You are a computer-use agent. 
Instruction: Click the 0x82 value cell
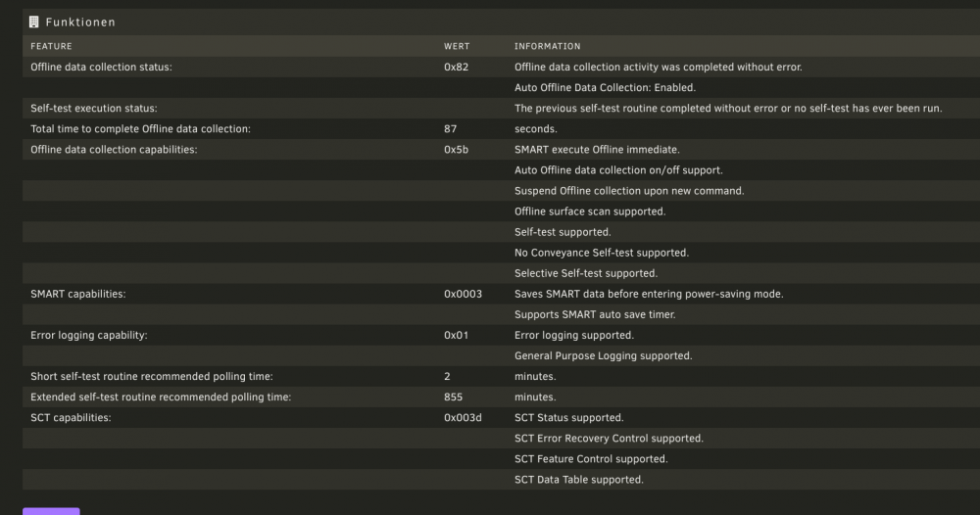tap(457, 67)
